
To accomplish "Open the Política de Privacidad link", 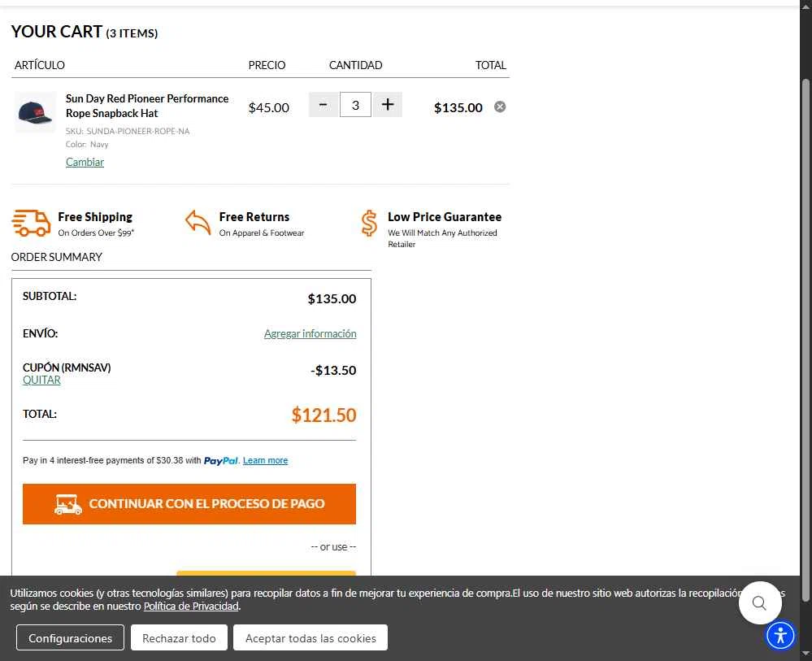I will click(191, 606).
